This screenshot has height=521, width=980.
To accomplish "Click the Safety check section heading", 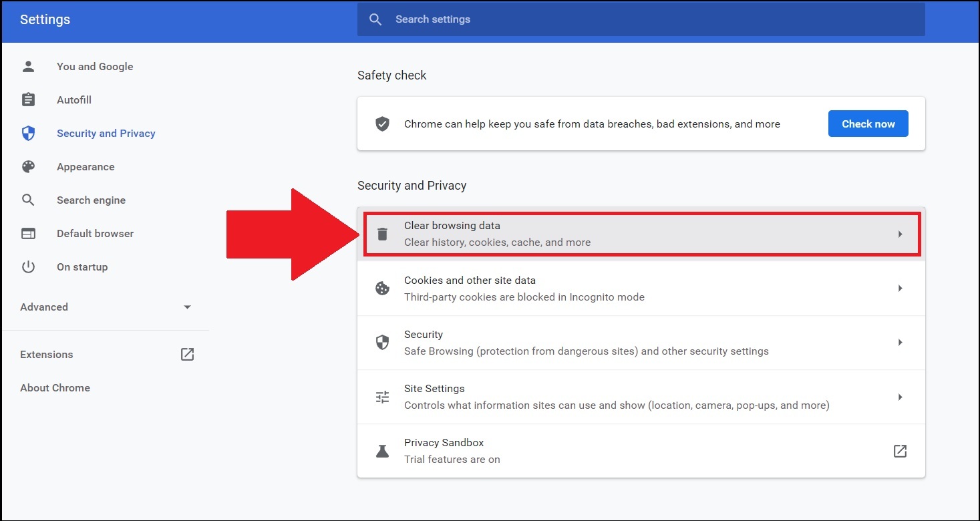I will pyautogui.click(x=392, y=75).
